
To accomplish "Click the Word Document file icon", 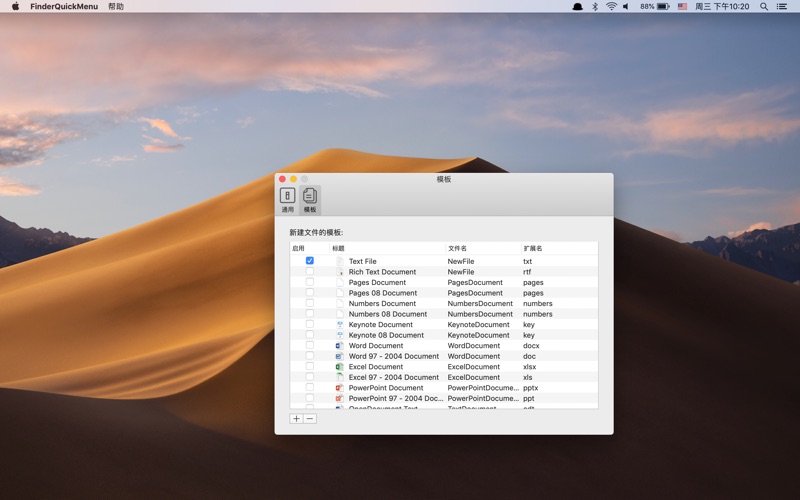I will [339, 346].
